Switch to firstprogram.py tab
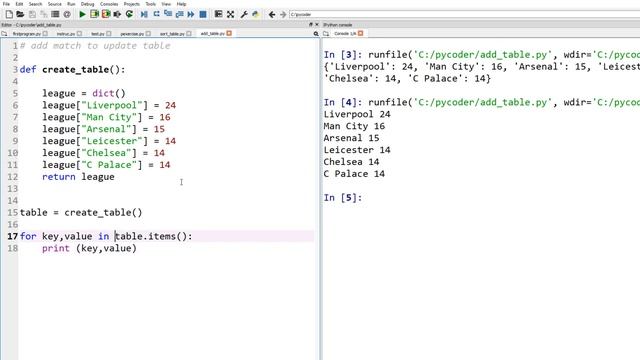640x360 pixels. point(27,34)
